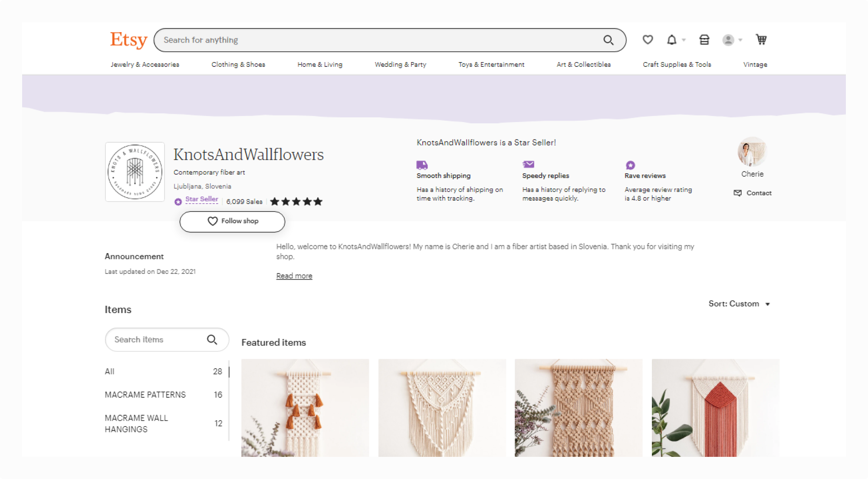Viewport: 868px width, 479px height.
Task: Open Wedding & Party category
Action: pos(400,64)
